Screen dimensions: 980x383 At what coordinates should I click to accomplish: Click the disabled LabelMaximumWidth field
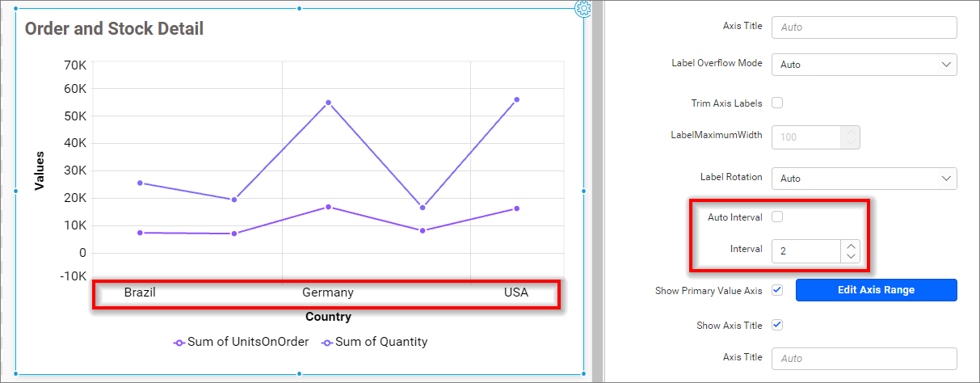point(806,137)
